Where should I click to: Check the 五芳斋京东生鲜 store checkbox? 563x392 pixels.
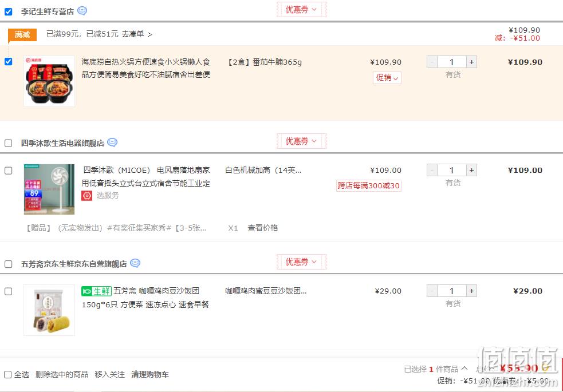[x=8, y=264]
